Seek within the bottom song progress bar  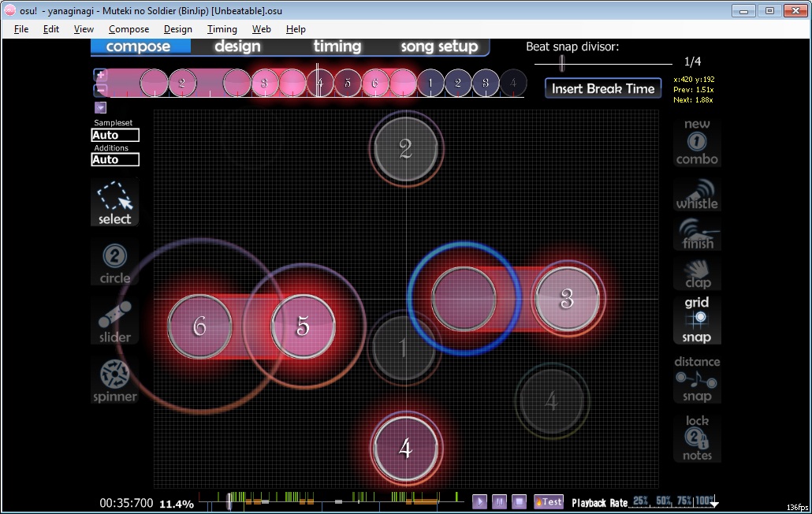coord(331,501)
